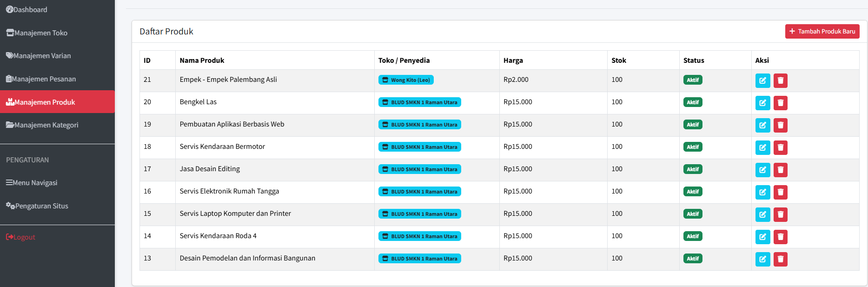Delete the Servis Kendaraan Bermotor row
This screenshot has width=868, height=287.
pyautogui.click(x=780, y=147)
